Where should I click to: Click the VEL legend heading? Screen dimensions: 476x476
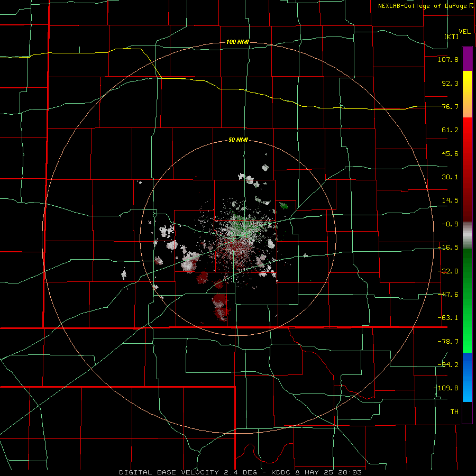tap(464, 32)
